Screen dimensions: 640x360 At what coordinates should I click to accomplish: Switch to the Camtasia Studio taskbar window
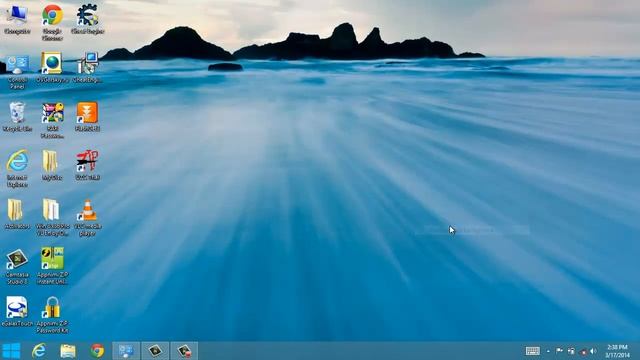tap(155, 351)
